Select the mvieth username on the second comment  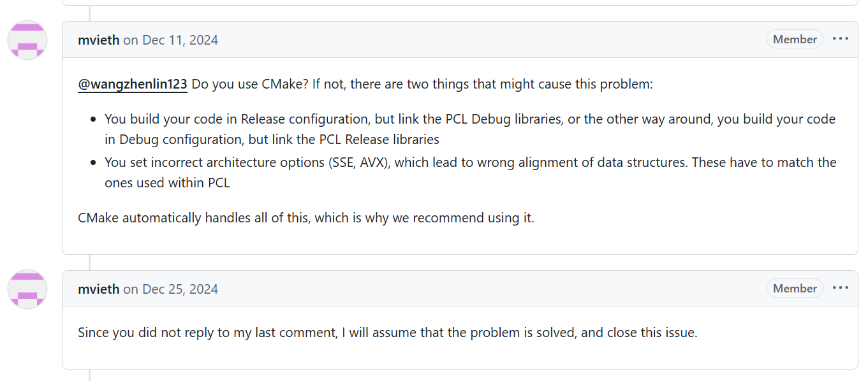[98, 289]
